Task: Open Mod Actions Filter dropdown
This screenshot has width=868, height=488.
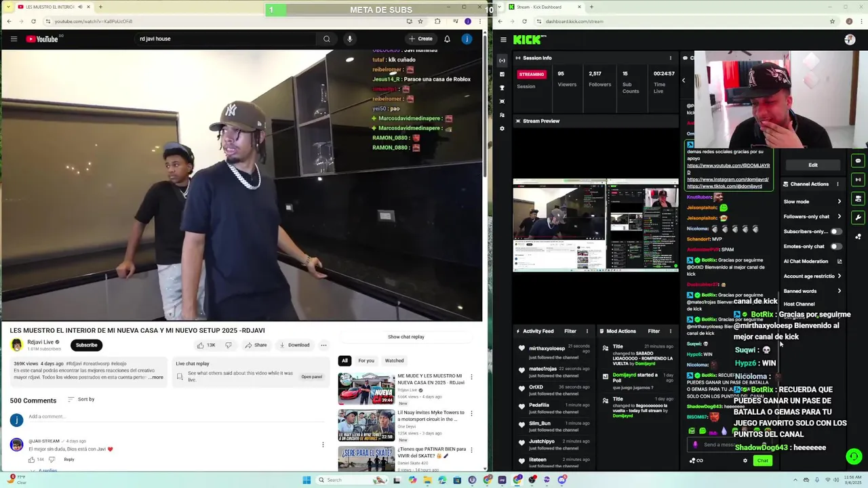Action: click(x=654, y=331)
